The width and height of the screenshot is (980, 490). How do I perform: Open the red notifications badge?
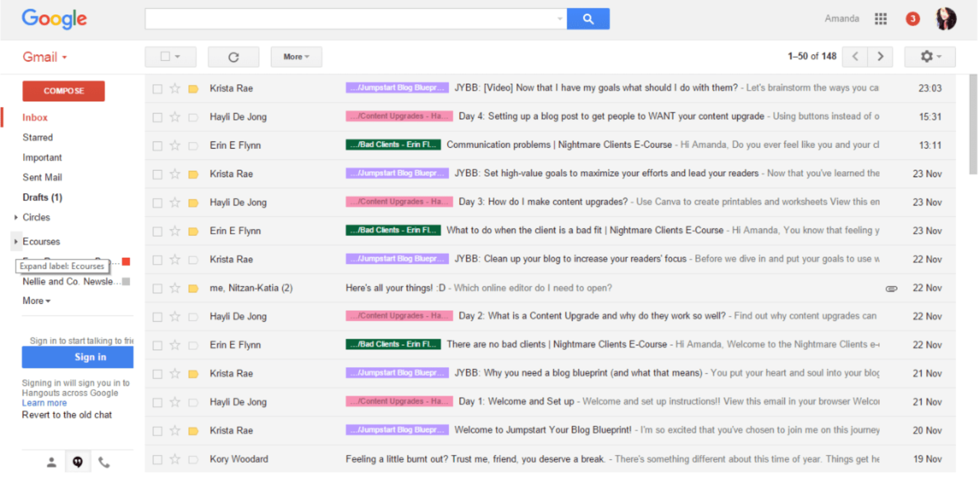pos(913,19)
